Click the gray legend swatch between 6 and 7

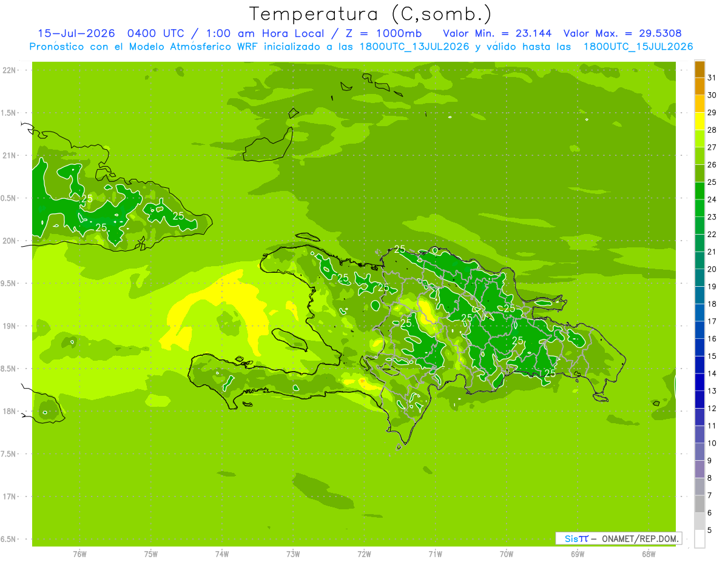tap(699, 504)
